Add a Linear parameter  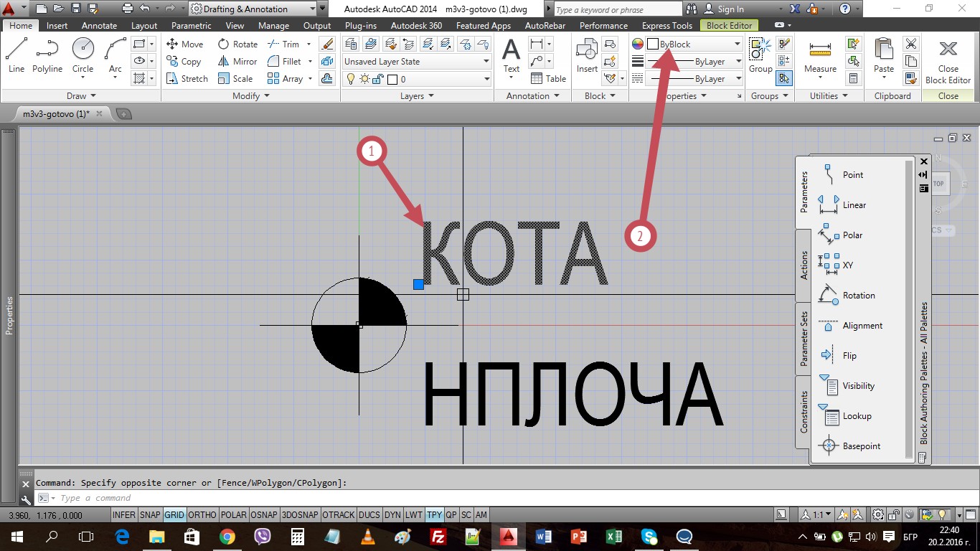(844, 204)
